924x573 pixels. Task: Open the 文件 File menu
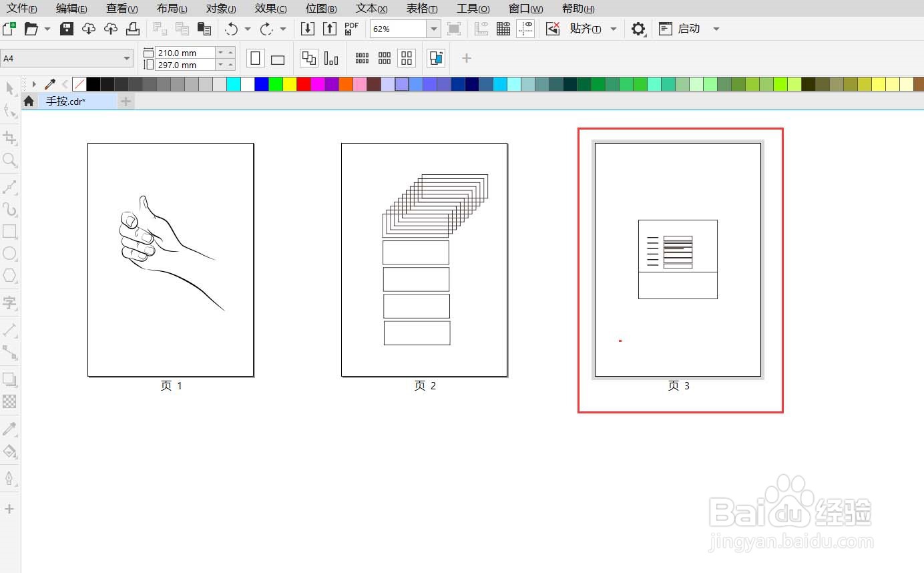tap(22, 9)
